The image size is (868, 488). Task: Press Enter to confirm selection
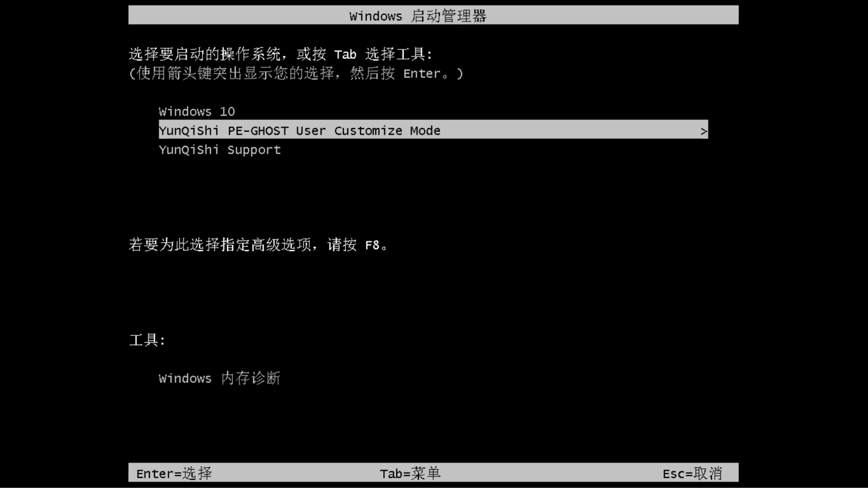[x=173, y=473]
